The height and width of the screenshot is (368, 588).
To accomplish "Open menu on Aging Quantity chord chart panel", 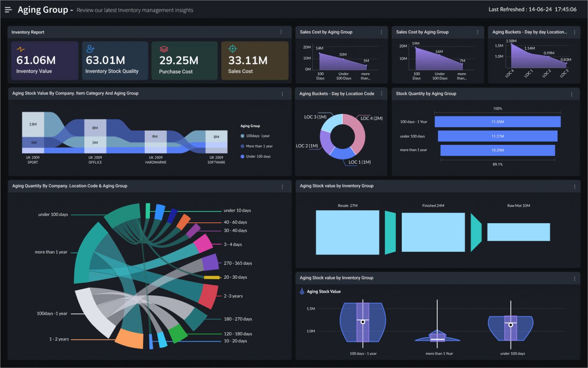I will coord(282,187).
